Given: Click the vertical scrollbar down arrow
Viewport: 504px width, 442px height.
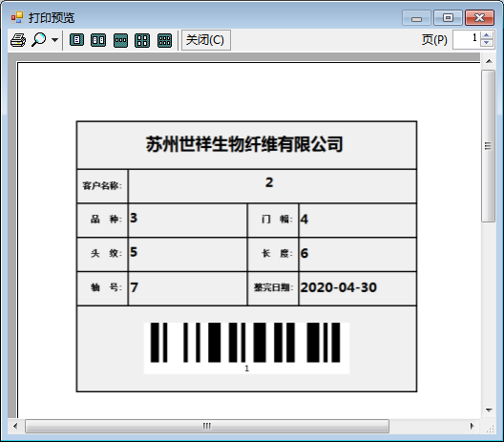Looking at the screenshot, I should [x=489, y=410].
